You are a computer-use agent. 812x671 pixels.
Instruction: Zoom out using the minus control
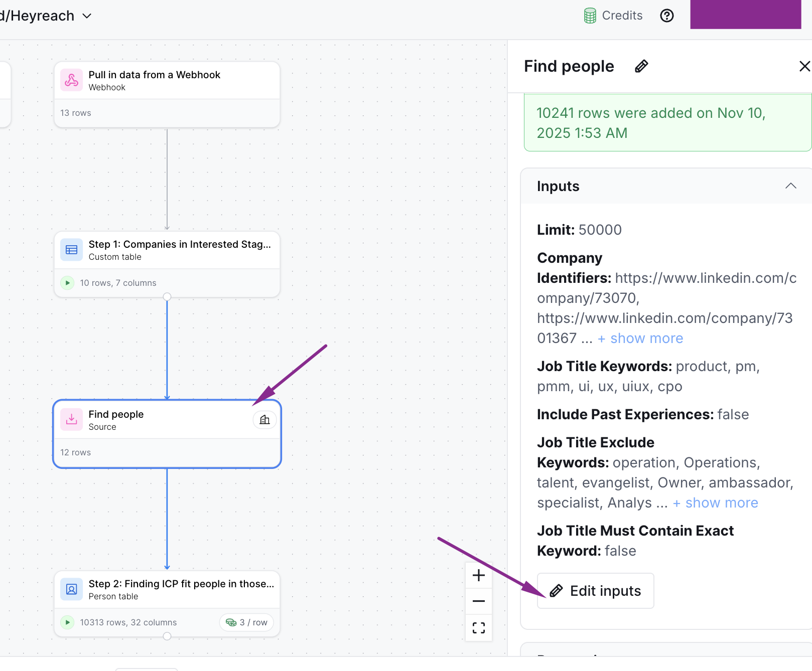(x=478, y=601)
